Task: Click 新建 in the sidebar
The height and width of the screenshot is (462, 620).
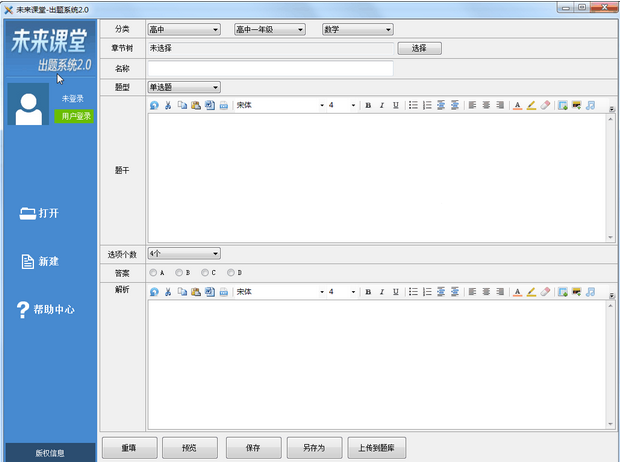Action: click(40, 261)
